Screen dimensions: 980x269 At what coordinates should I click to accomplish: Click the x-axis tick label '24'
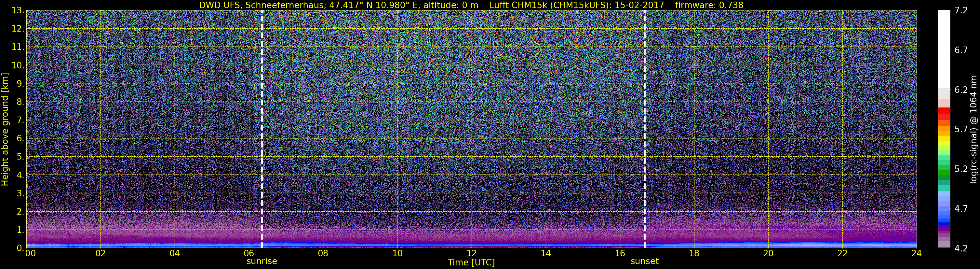point(917,253)
